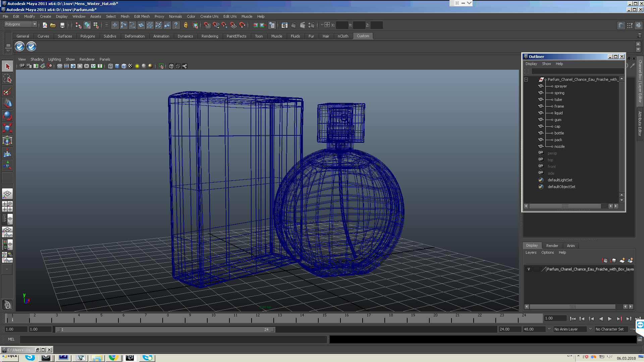Enable smooth shade all cube in viewport toolbar
Screen dimensions: 644x362
(117, 66)
